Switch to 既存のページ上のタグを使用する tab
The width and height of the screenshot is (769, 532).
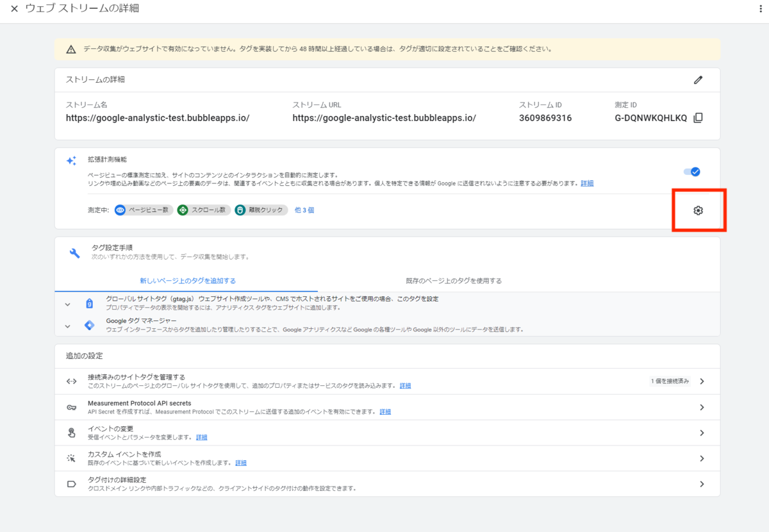454,281
